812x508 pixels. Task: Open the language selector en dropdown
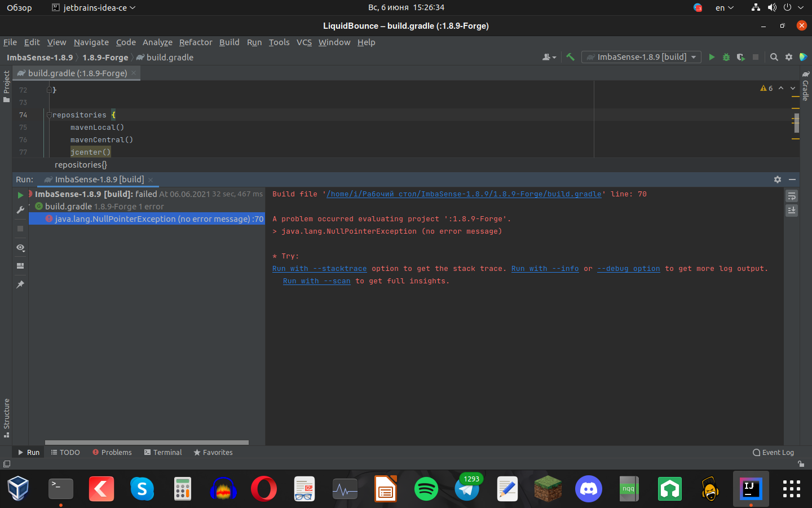pos(724,8)
